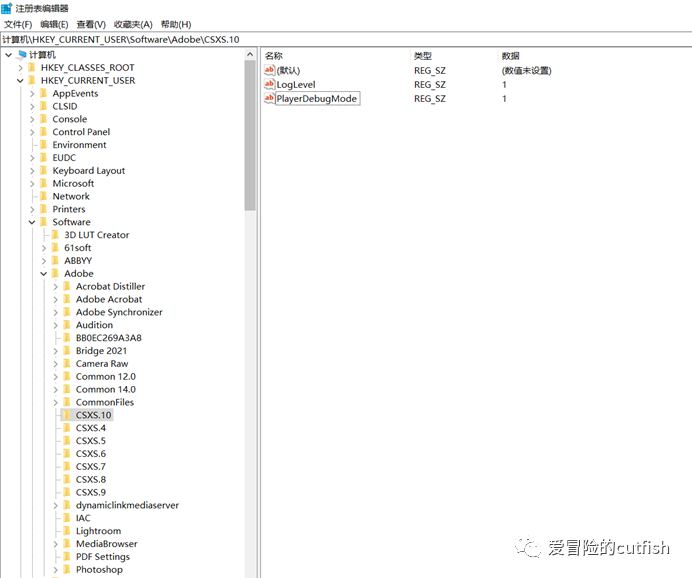This screenshot has width=692, height=578.
Task: Click the string value icon beside (默认)
Action: 269,70
